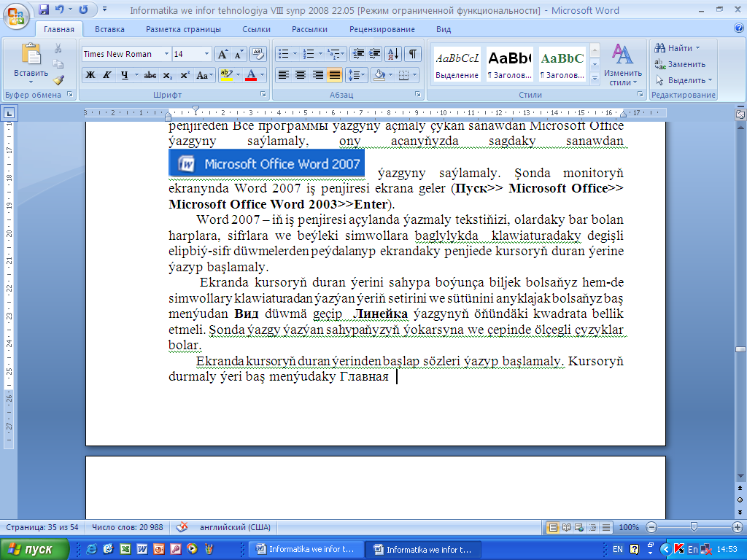Toggle justified alignment
The height and width of the screenshot is (560, 747).
(335, 75)
